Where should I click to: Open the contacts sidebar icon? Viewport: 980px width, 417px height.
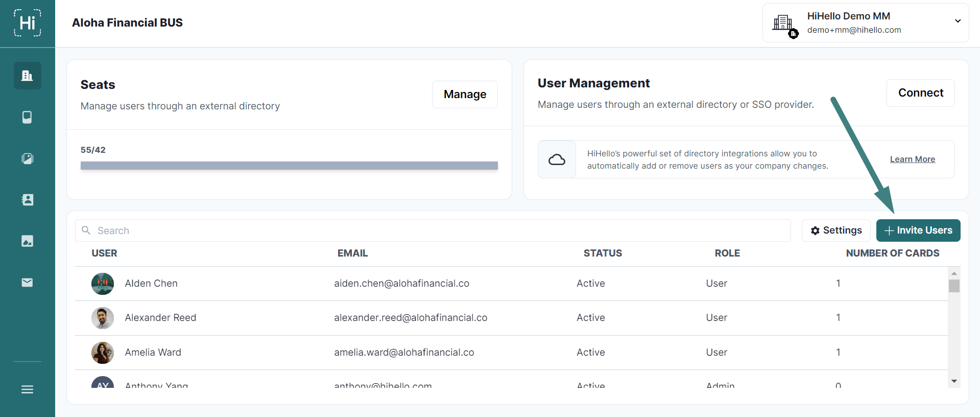coord(27,200)
